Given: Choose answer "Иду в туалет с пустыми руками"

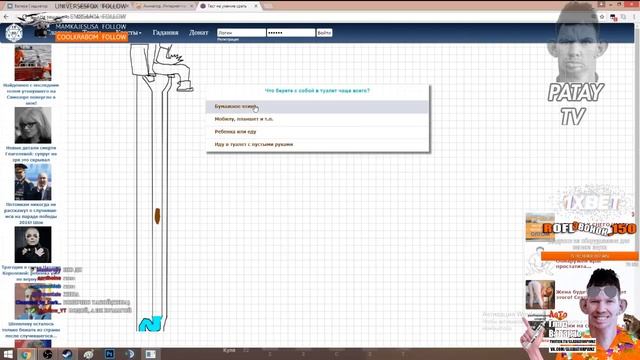Looking at the screenshot, I should tap(318, 144).
